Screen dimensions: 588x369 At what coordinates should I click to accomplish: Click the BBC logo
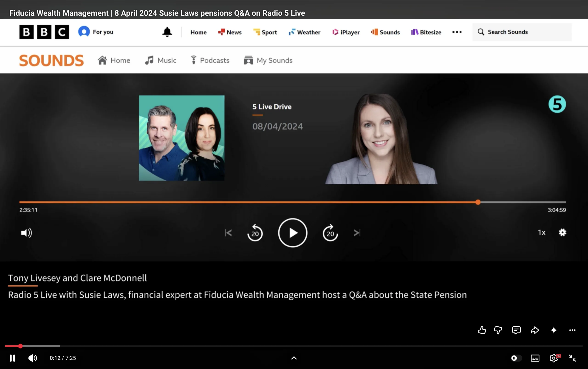(44, 32)
